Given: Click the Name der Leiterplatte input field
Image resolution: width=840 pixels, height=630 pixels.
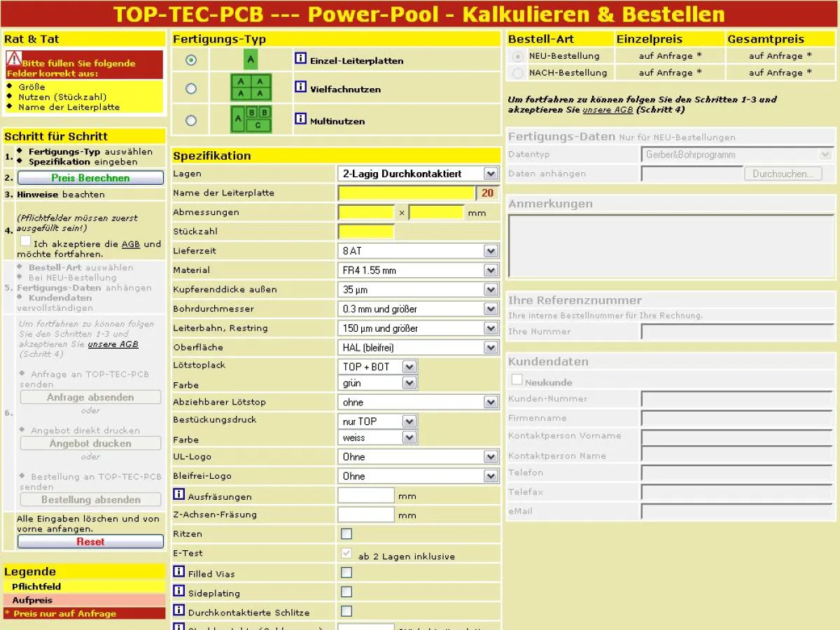Looking at the screenshot, I should pyautogui.click(x=407, y=193).
